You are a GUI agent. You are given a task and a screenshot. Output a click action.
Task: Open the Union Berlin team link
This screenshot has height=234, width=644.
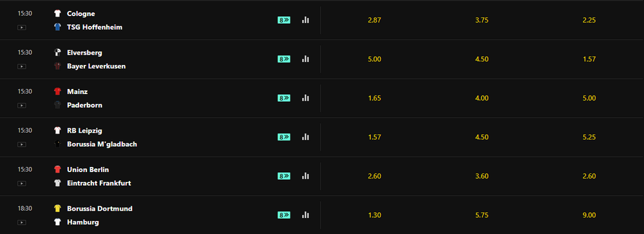pos(88,170)
